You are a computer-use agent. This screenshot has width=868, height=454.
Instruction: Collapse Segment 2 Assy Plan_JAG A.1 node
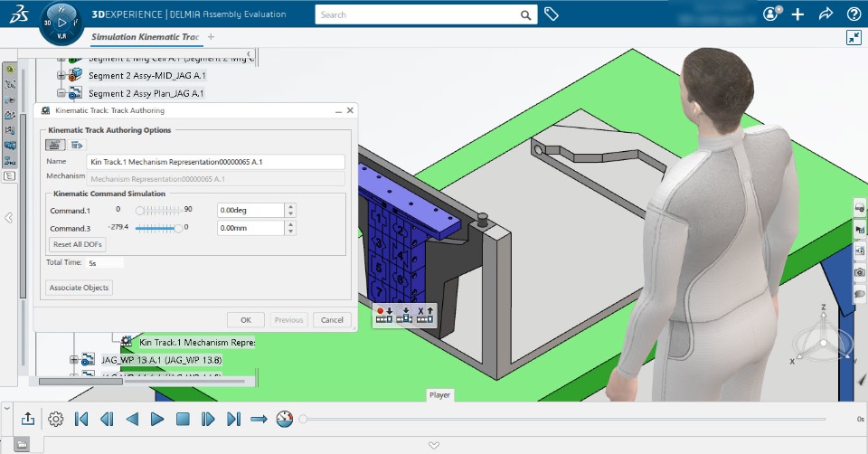click(x=61, y=93)
